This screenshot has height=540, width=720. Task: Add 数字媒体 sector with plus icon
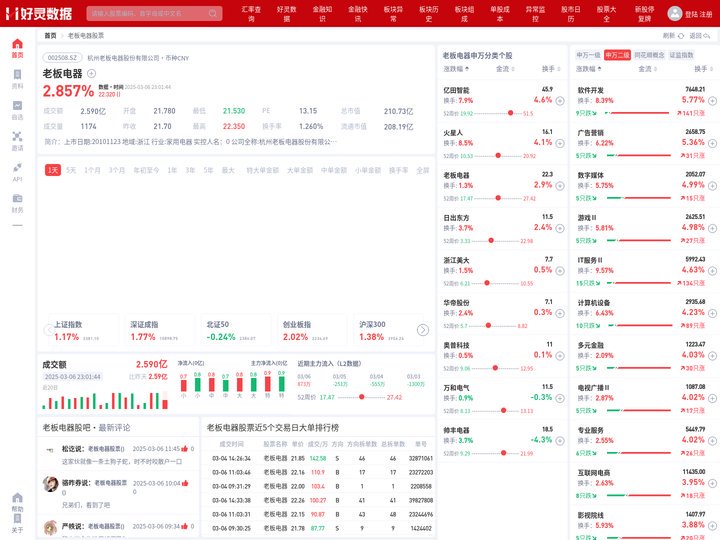point(712,186)
